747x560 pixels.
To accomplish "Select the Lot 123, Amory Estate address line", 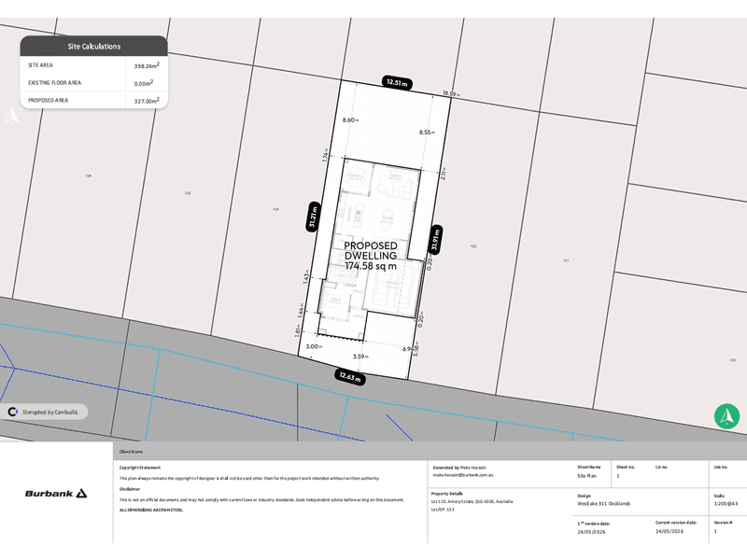I will point(472,501).
